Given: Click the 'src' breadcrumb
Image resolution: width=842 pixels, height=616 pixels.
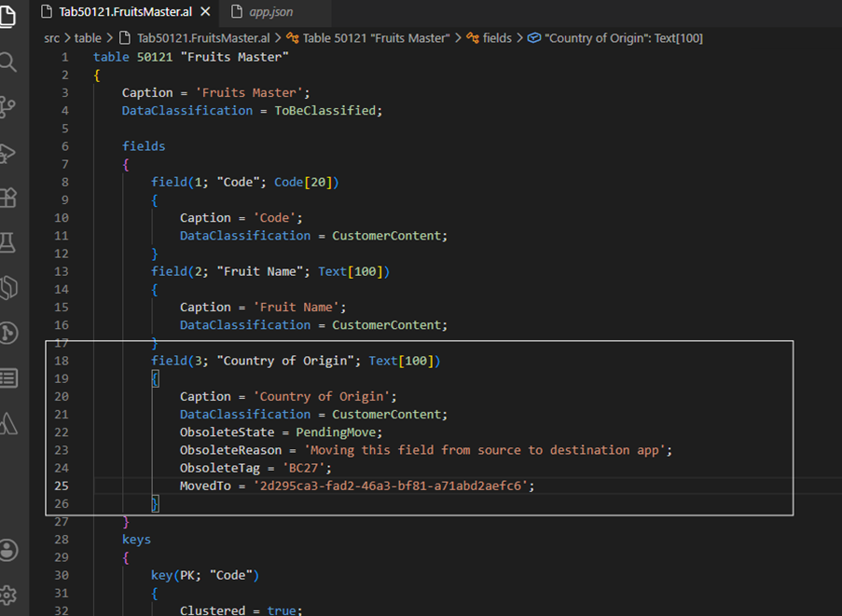Looking at the screenshot, I should point(51,38).
